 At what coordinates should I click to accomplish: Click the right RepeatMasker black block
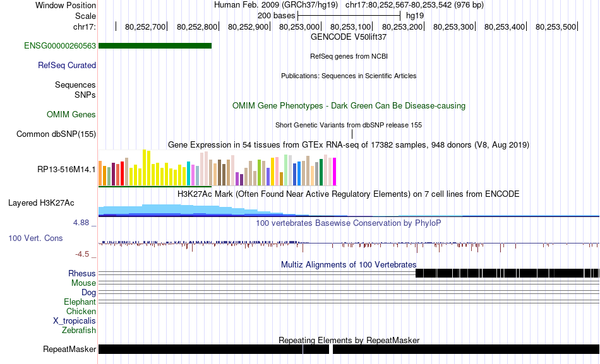pyautogui.click(x=466, y=349)
